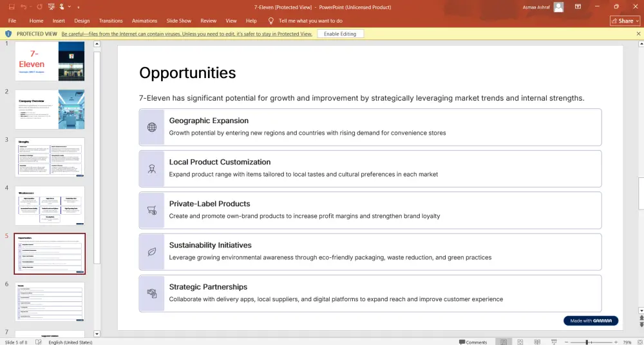644x345 pixels.
Task: Click the Protected View shield icon
Action: [x=8, y=34]
